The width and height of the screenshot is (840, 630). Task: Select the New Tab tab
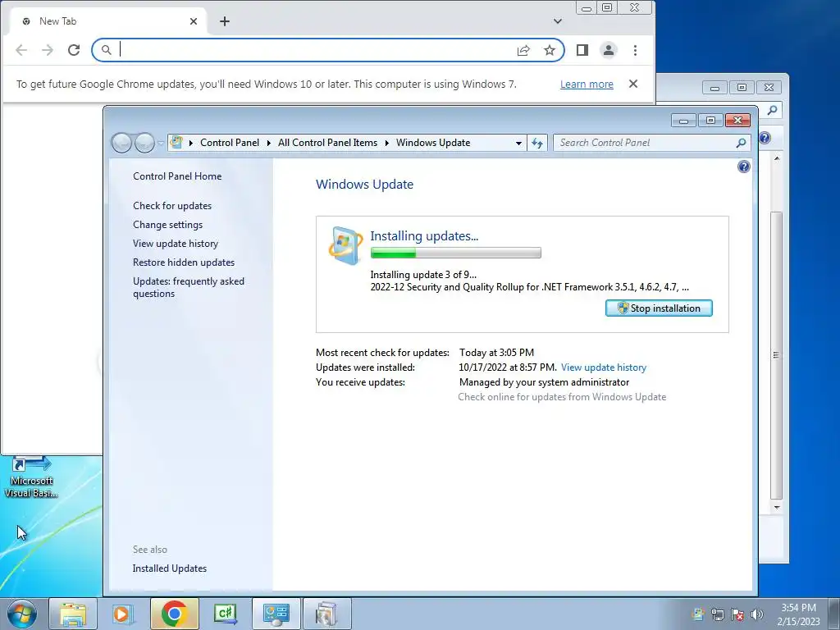[x=109, y=21]
